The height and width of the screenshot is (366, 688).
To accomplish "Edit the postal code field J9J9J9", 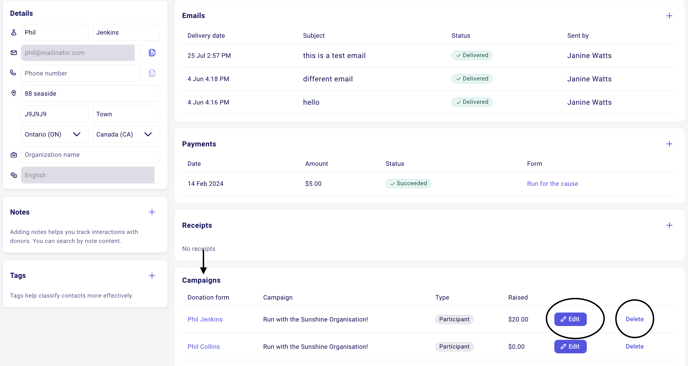I will pos(54,114).
